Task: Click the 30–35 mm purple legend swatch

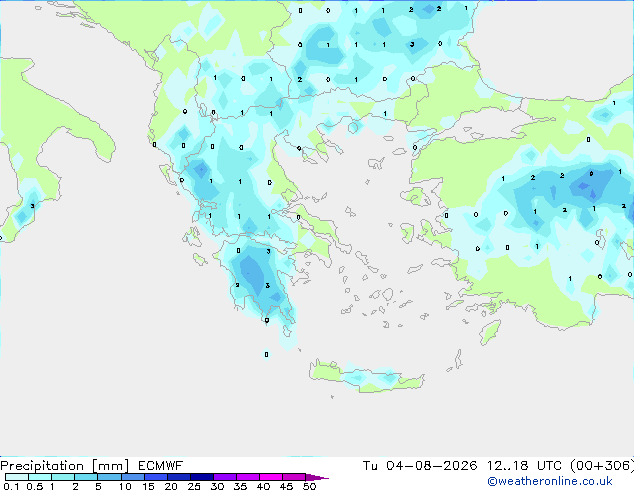Action: [224, 477]
